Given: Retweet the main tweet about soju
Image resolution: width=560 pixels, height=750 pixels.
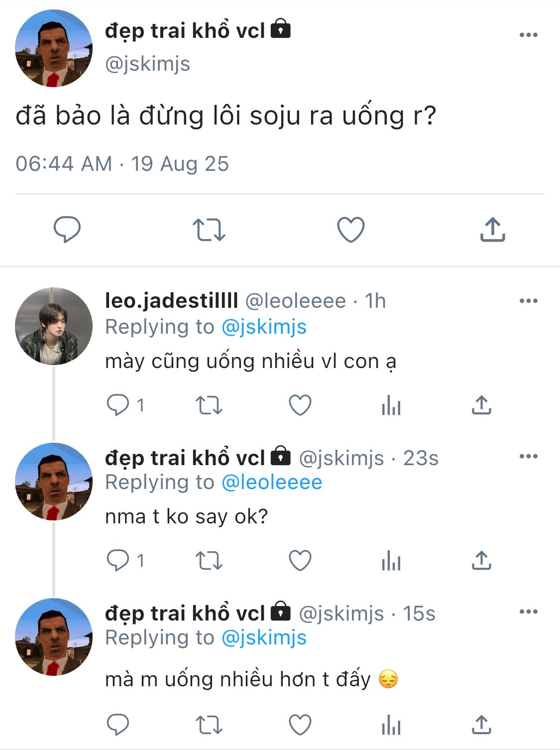Looking at the screenshot, I should coord(209,230).
